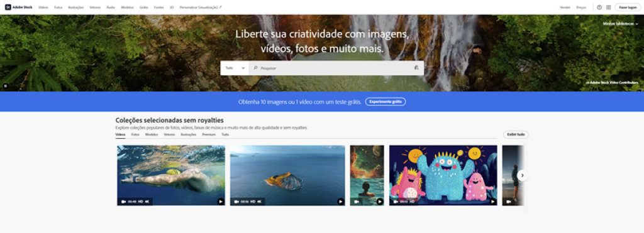Open the underwater swimmer video thumbnail

click(x=171, y=175)
